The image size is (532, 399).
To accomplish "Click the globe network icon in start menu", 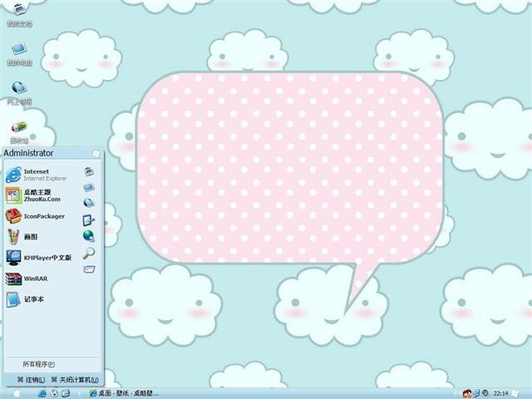I will (x=89, y=235).
